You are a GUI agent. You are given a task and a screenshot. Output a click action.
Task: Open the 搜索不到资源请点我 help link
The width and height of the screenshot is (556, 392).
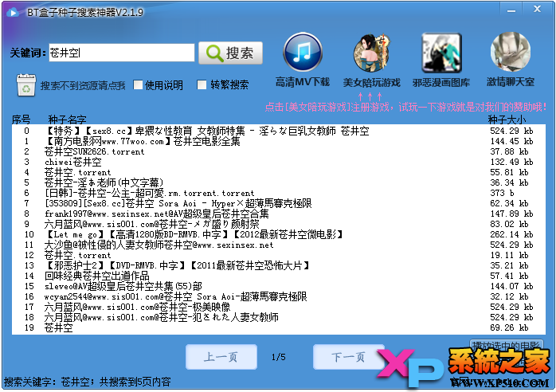pyautogui.click(x=83, y=85)
